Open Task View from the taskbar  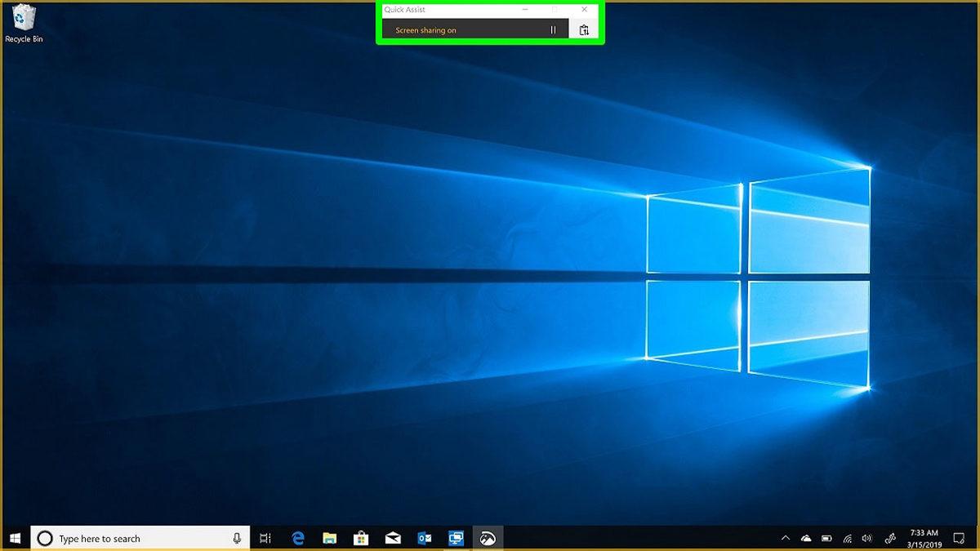pos(265,537)
